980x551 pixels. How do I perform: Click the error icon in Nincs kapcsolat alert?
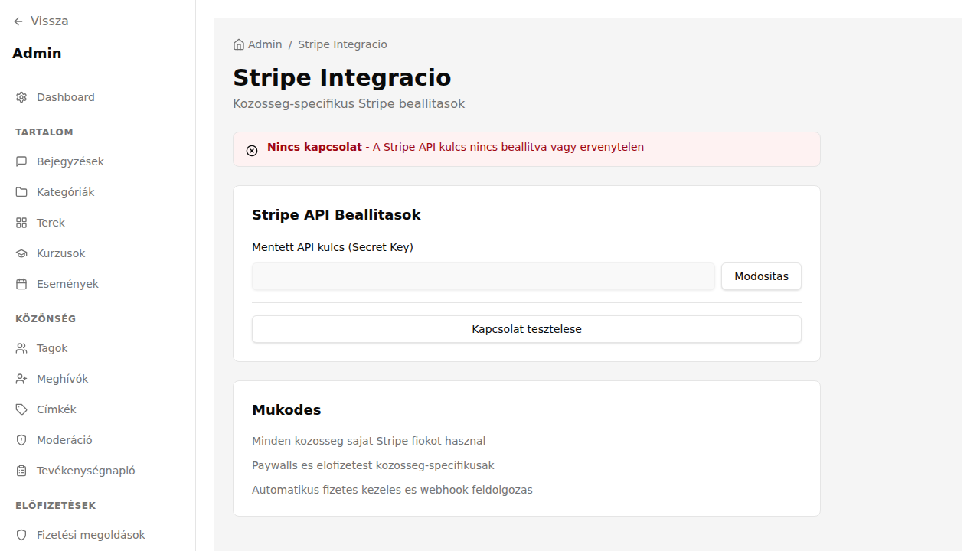coord(252,151)
